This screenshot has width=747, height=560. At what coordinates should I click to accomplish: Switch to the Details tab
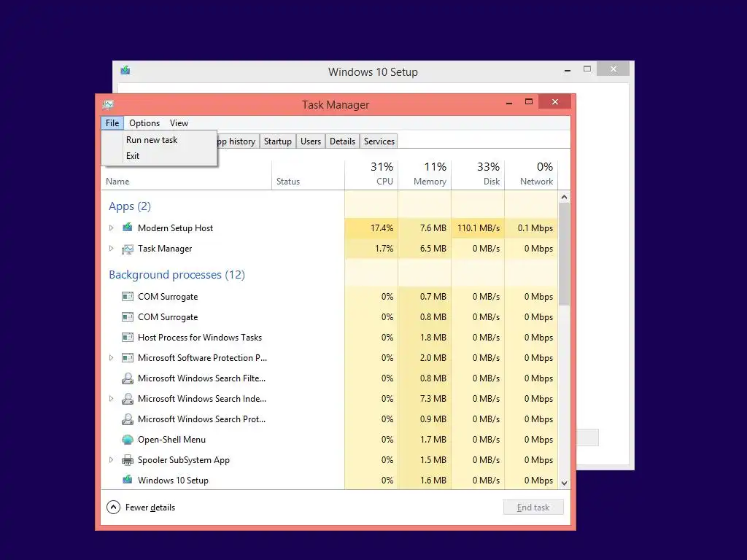pos(343,141)
